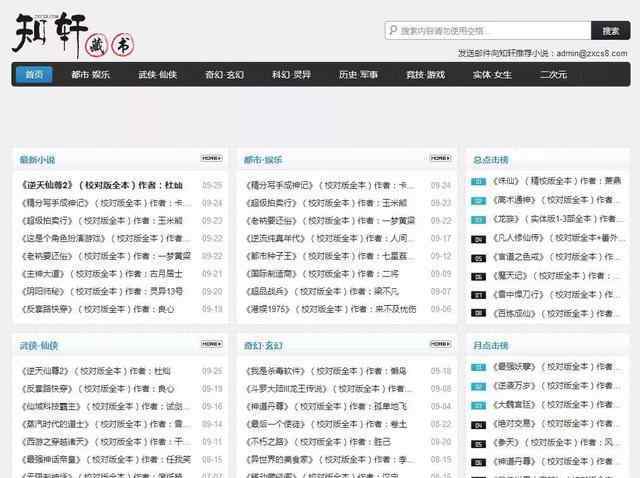Image resolution: width=640 pixels, height=478 pixels.
Task: Click MORE button in 武侠·仙侠 panel
Action: click(211, 344)
